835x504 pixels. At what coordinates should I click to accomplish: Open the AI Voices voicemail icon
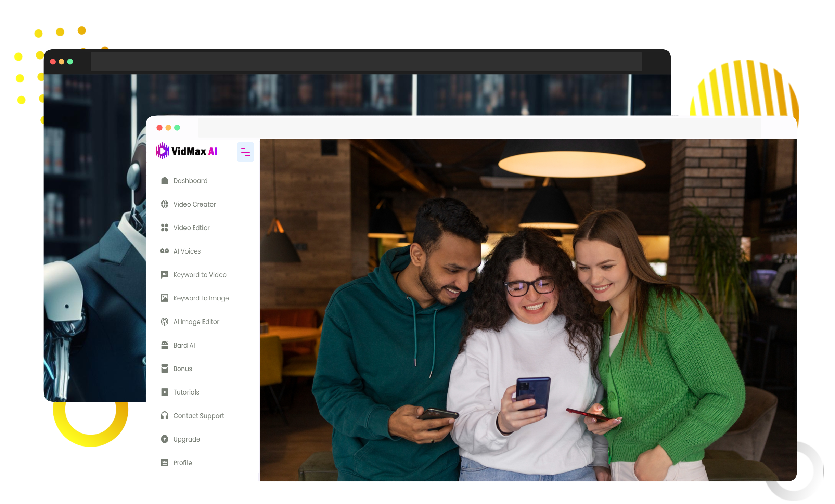(x=165, y=251)
